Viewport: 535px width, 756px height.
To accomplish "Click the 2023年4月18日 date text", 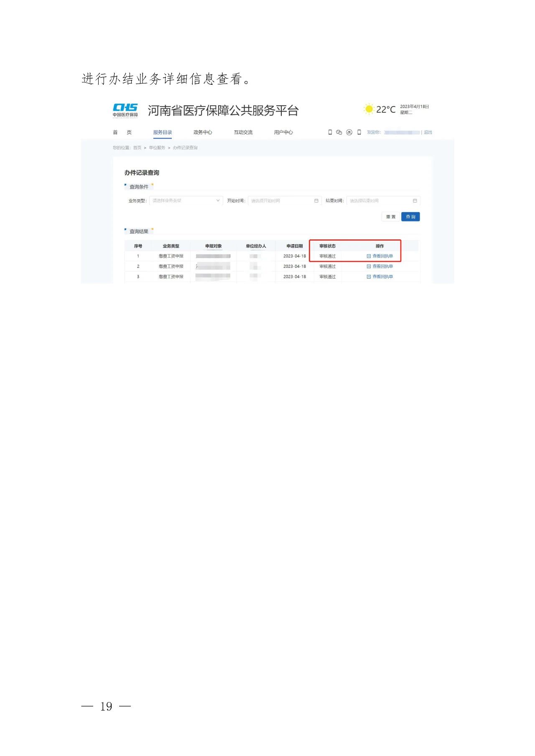I will [x=415, y=107].
